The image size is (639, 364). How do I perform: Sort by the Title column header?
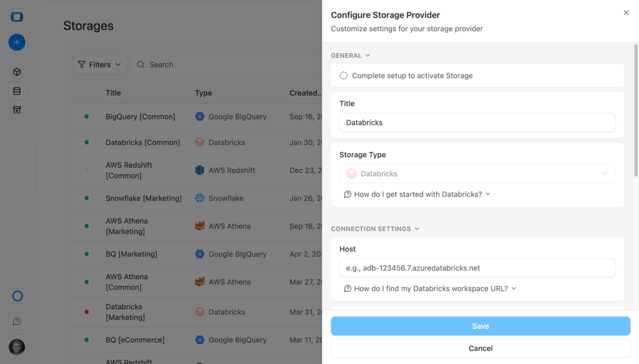pyautogui.click(x=113, y=93)
